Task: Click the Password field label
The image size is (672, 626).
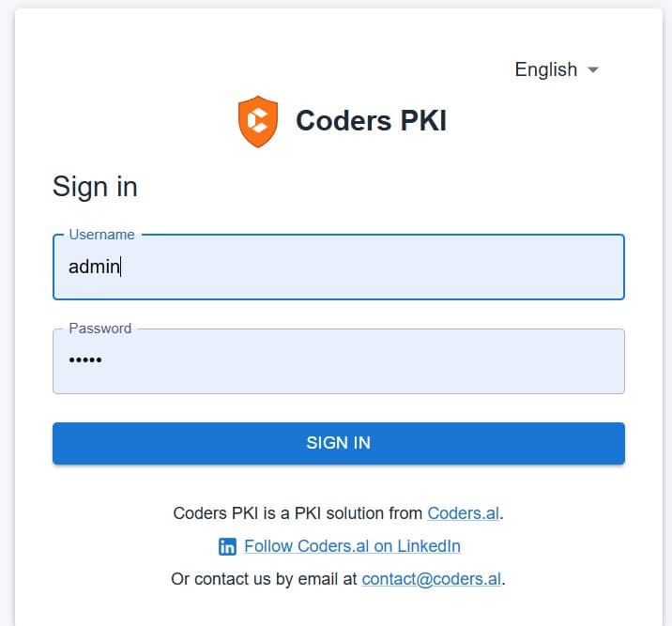Action: point(99,328)
